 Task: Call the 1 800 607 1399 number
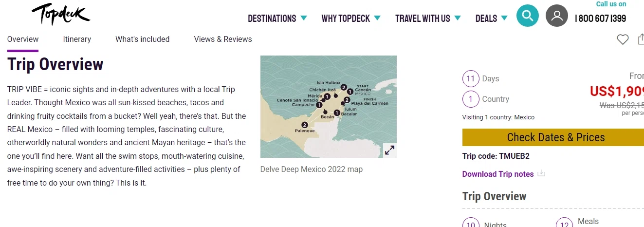tap(600, 19)
